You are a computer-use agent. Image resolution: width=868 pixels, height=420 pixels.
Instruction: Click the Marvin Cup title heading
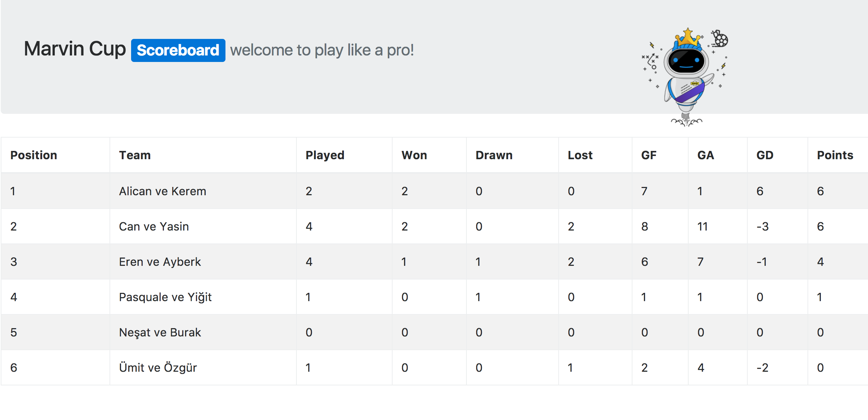pos(75,49)
